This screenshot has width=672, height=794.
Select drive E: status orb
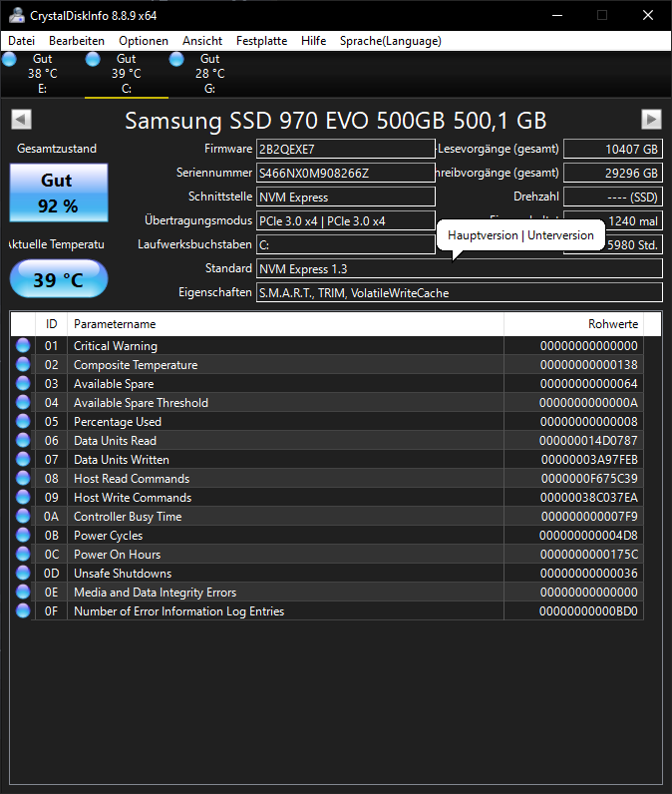click(9, 59)
